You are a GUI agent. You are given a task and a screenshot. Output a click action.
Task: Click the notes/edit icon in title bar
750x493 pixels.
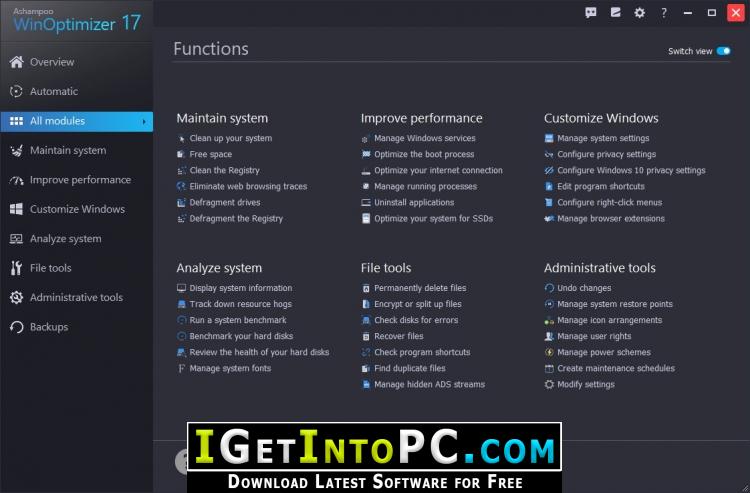pyautogui.click(x=615, y=13)
